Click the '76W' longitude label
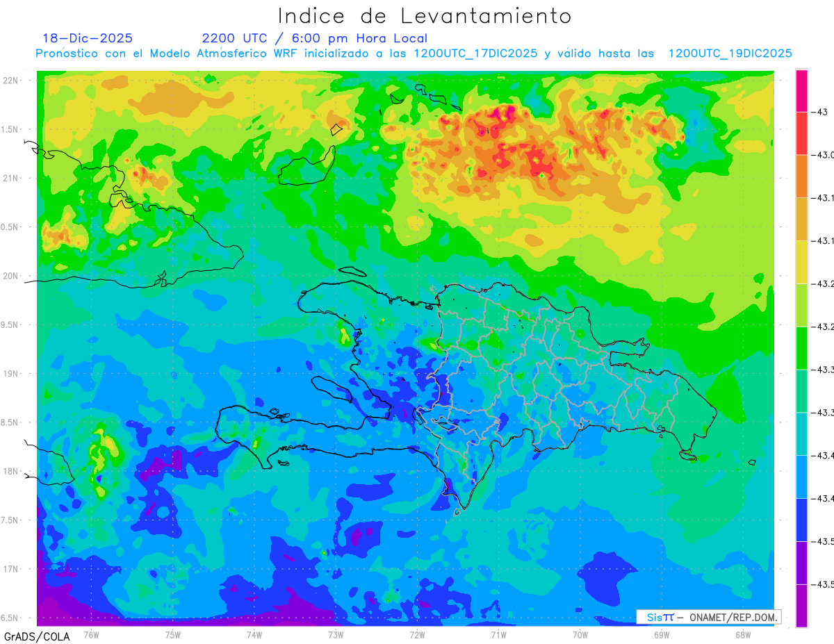The height and width of the screenshot is (644, 834). tap(91, 634)
